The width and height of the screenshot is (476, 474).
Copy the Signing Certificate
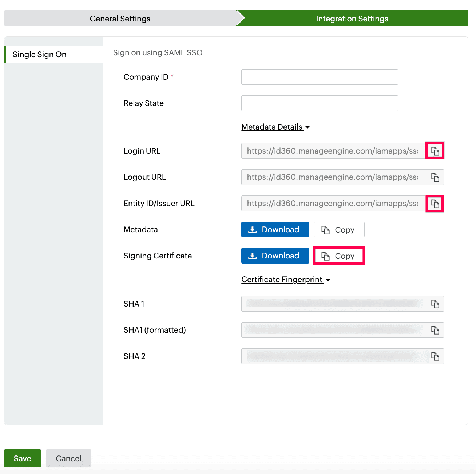pos(339,256)
